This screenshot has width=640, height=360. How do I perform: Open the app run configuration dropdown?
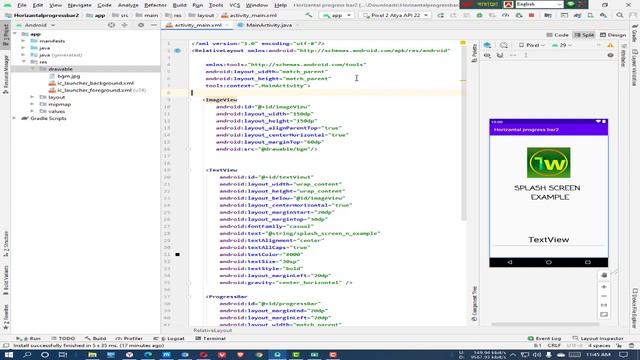(337, 15)
